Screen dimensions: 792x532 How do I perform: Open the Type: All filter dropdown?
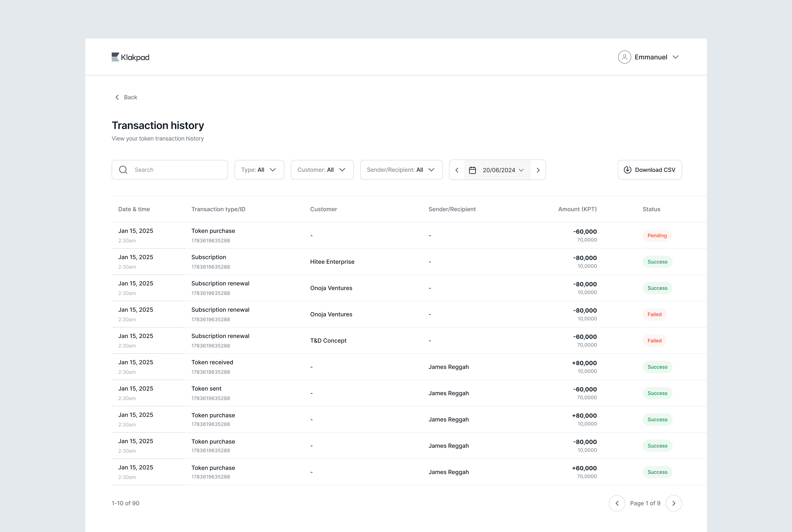259,170
